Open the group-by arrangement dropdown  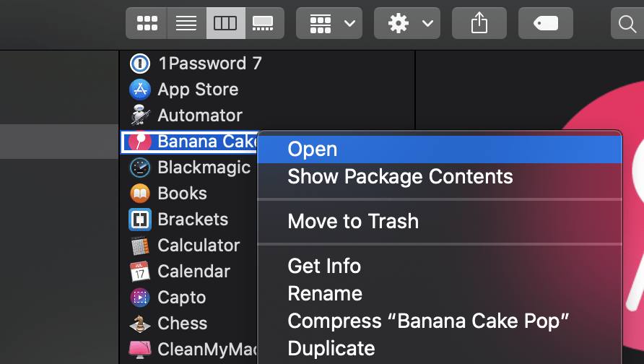tap(329, 23)
